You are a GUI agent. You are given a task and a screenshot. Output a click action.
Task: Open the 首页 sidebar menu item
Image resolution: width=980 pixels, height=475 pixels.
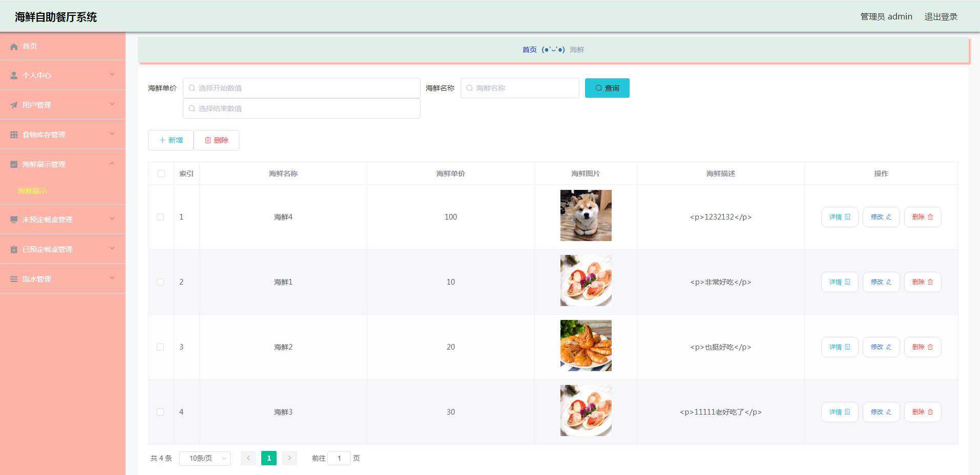pos(62,46)
